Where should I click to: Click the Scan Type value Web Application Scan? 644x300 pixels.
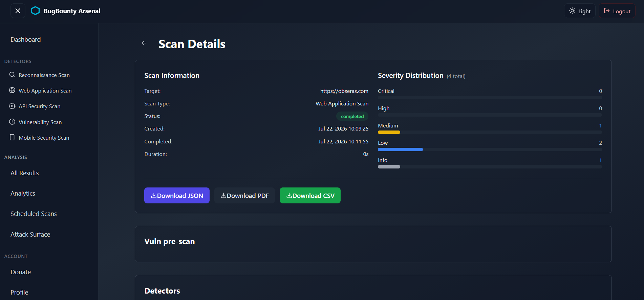pyautogui.click(x=342, y=104)
